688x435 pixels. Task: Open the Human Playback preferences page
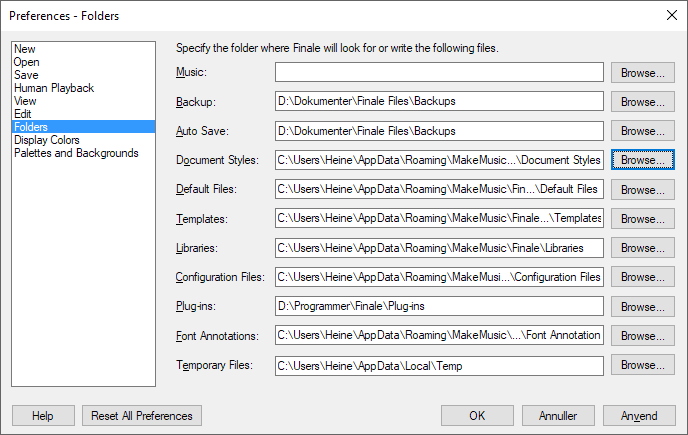[x=54, y=88]
